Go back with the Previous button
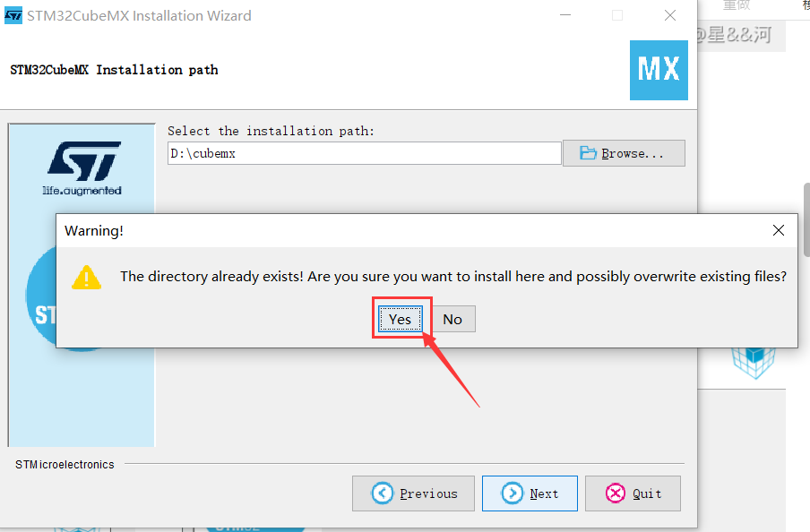Viewport: 810px width, 532px height. 413,493
